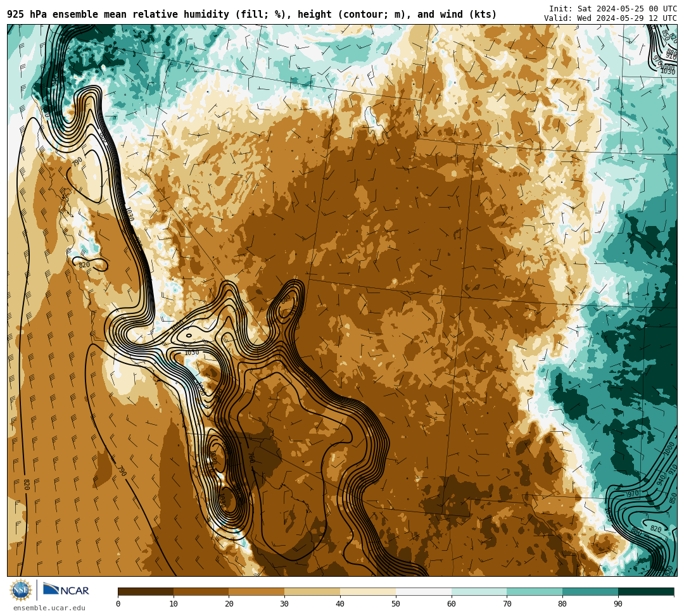The image size is (684, 616).
Task: Click the NSF logo emblem
Action: click(x=20, y=590)
